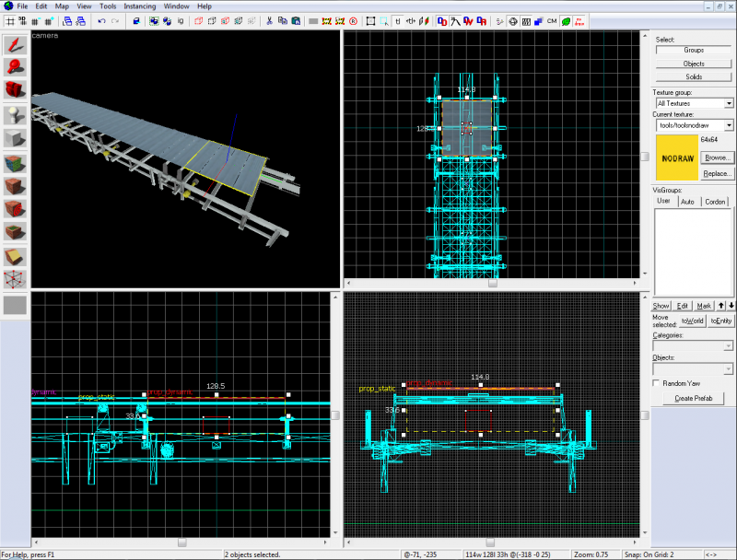Select the Entity tool with lightbulb icon
This screenshot has width=737, height=560.
coord(15,114)
